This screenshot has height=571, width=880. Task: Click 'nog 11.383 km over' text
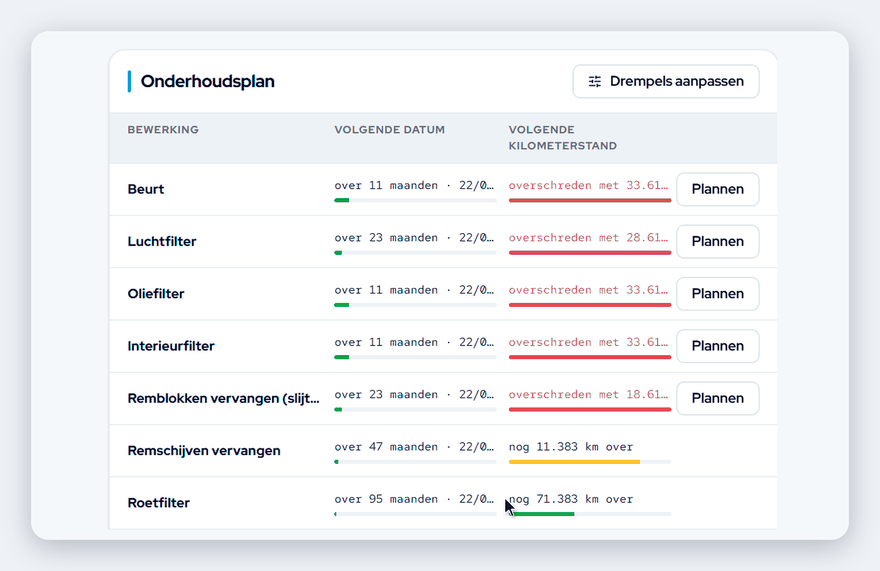pos(571,447)
